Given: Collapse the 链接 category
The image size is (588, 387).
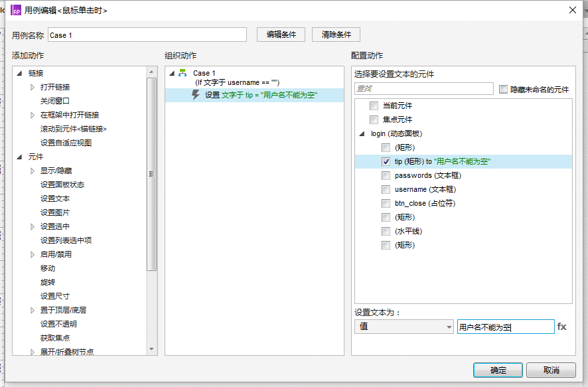Looking at the screenshot, I should click(x=19, y=73).
